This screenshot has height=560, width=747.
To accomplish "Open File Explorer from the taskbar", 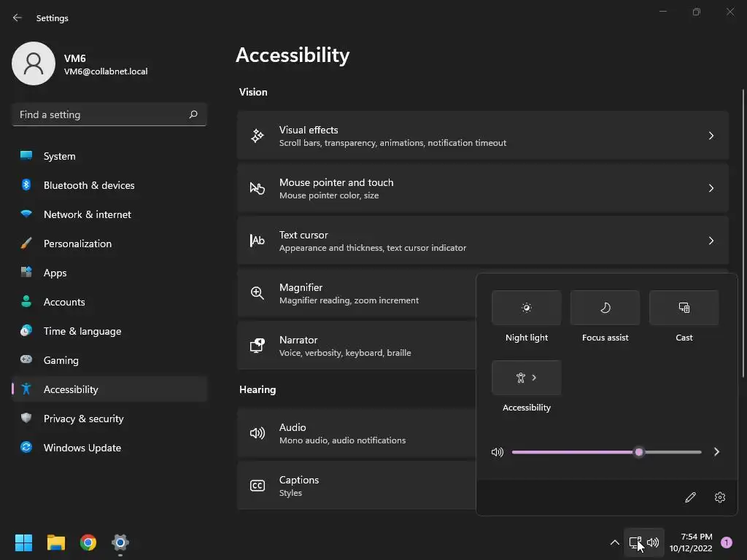I will (x=56, y=542).
